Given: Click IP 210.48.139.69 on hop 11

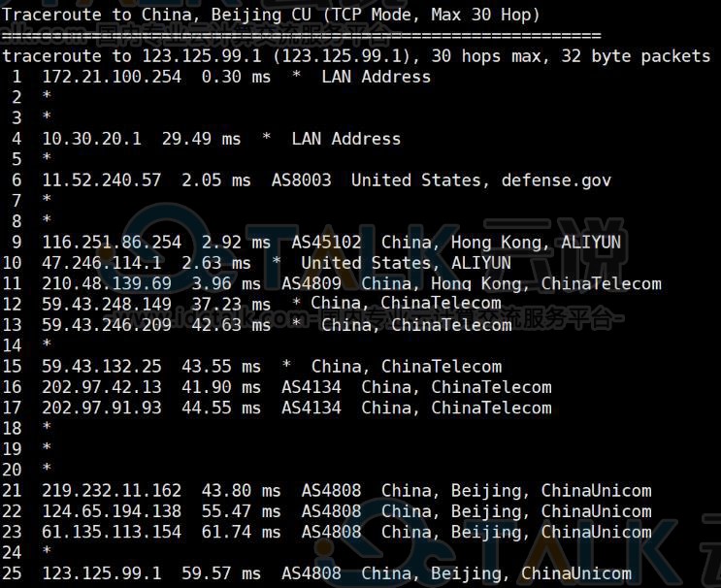Looking at the screenshot, I should (x=107, y=283).
